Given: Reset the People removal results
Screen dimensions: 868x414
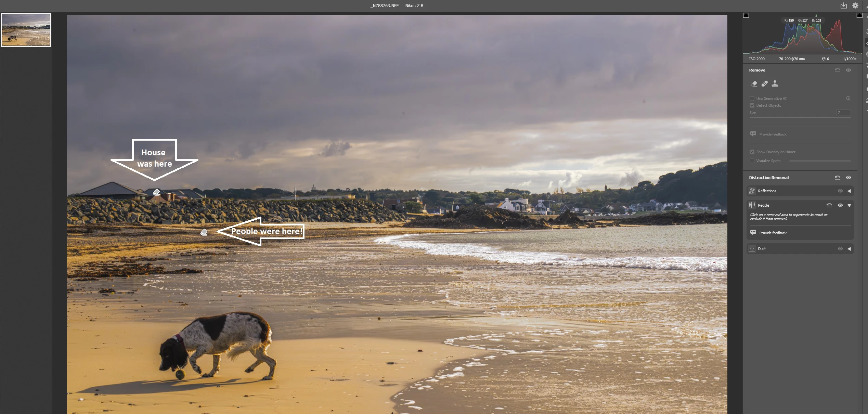Looking at the screenshot, I should [x=829, y=205].
